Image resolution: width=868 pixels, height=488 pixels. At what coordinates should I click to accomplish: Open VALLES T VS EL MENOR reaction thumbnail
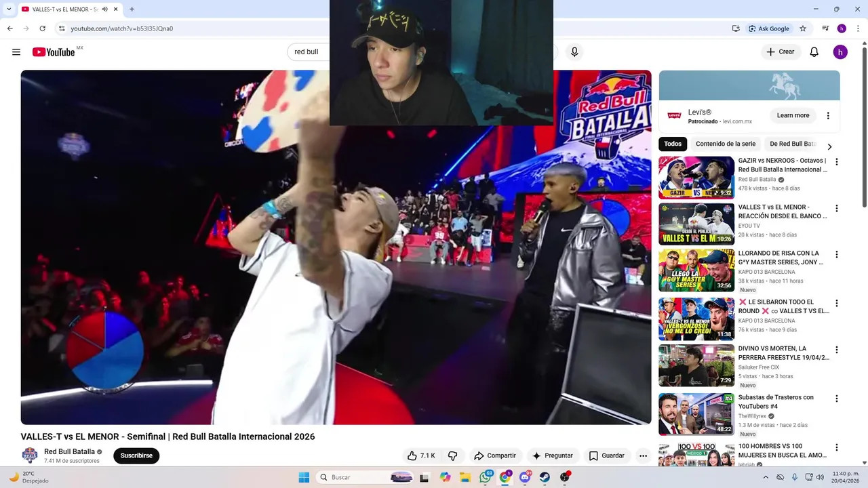tap(696, 224)
